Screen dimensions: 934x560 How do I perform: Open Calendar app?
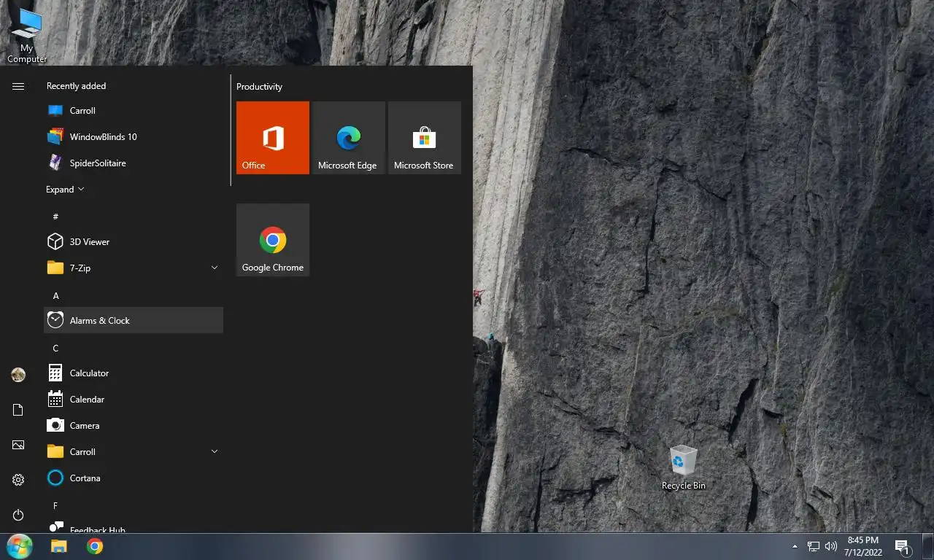[134, 400]
